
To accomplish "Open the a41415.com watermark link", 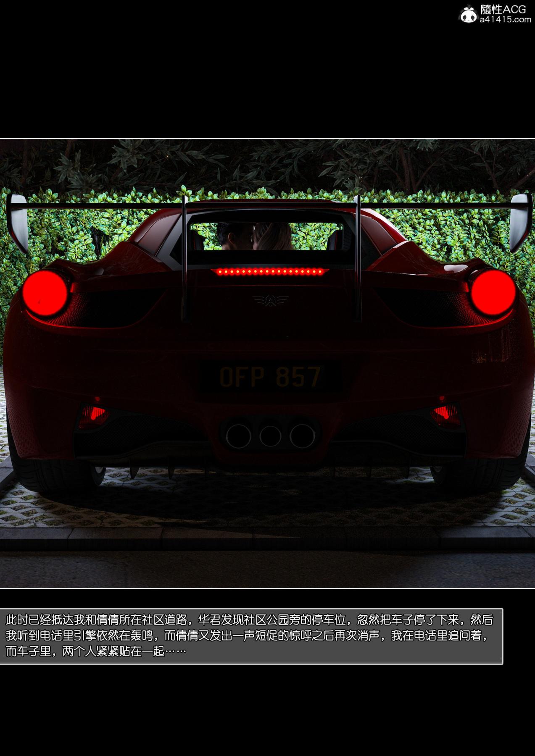I will [x=505, y=20].
